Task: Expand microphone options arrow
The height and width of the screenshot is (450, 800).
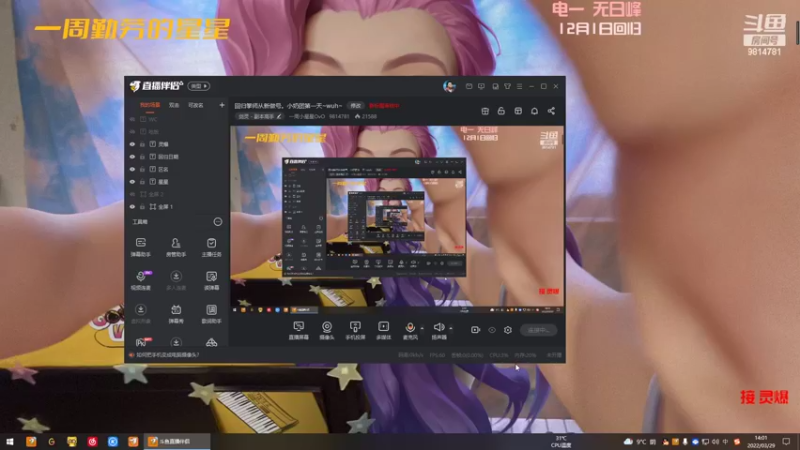Action: (x=422, y=329)
